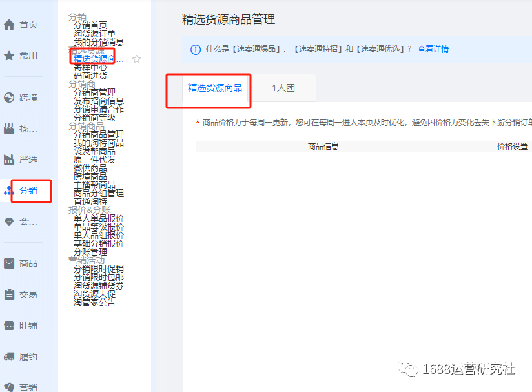Click the globe icon beside 跨境
Screen dimensions: 532x392
tap(9, 98)
